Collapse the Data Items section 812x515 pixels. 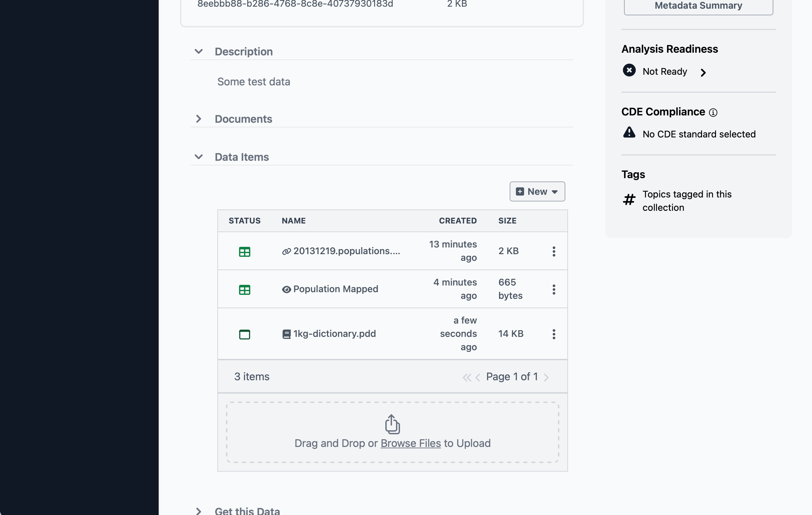pos(199,157)
